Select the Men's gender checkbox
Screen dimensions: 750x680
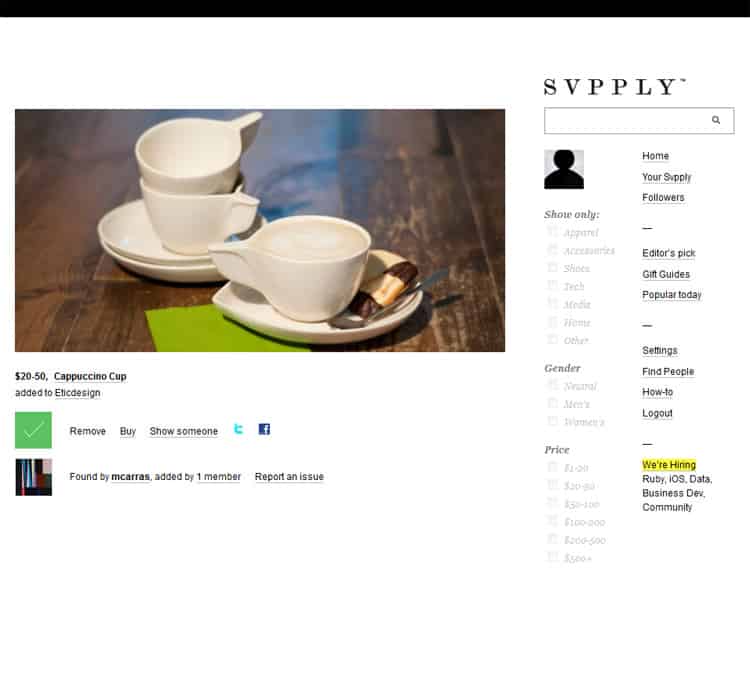tap(552, 403)
